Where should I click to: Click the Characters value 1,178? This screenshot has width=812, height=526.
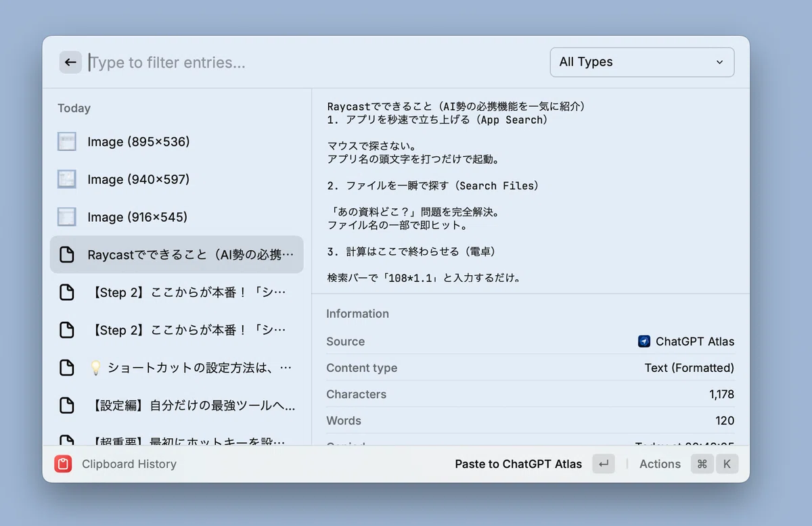721,394
